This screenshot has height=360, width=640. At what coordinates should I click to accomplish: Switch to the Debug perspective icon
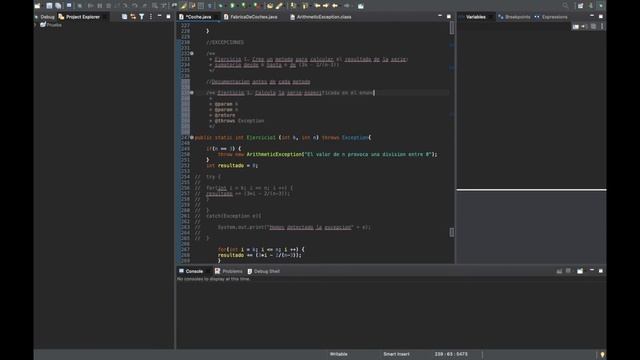pyautogui.click(x=601, y=6)
